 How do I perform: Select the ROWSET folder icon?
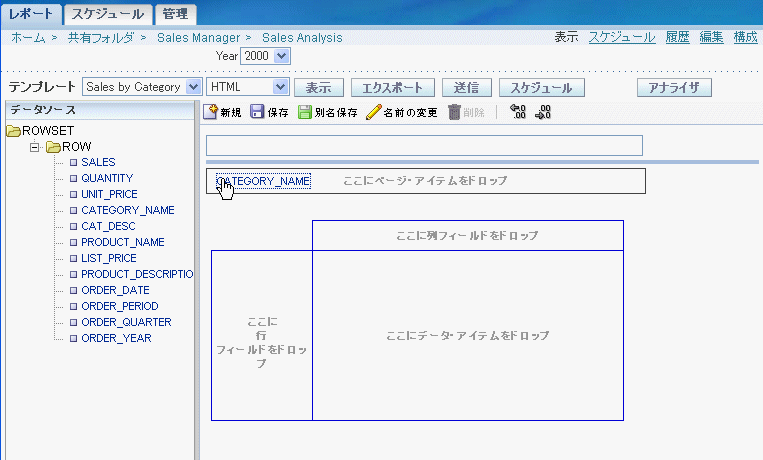pos(14,131)
